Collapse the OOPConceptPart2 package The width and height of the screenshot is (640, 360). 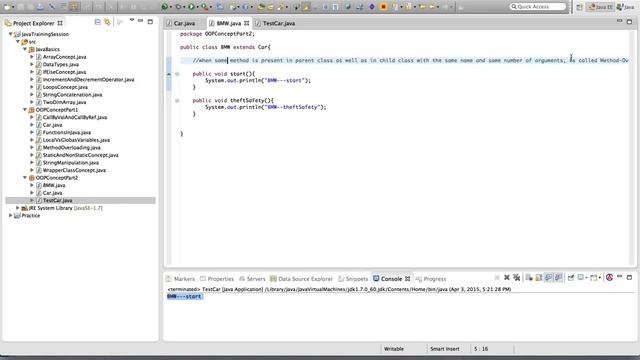click(25, 178)
